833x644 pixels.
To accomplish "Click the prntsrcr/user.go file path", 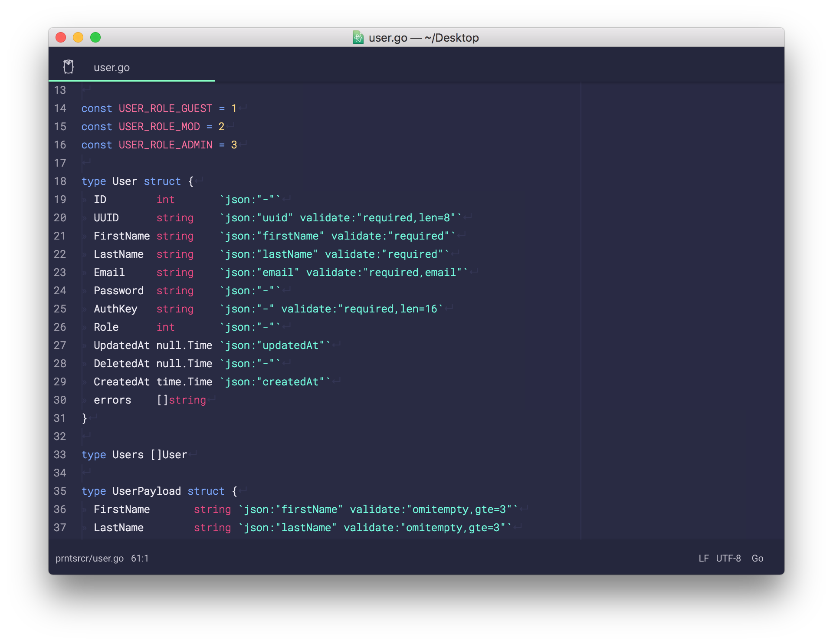I will (x=89, y=559).
